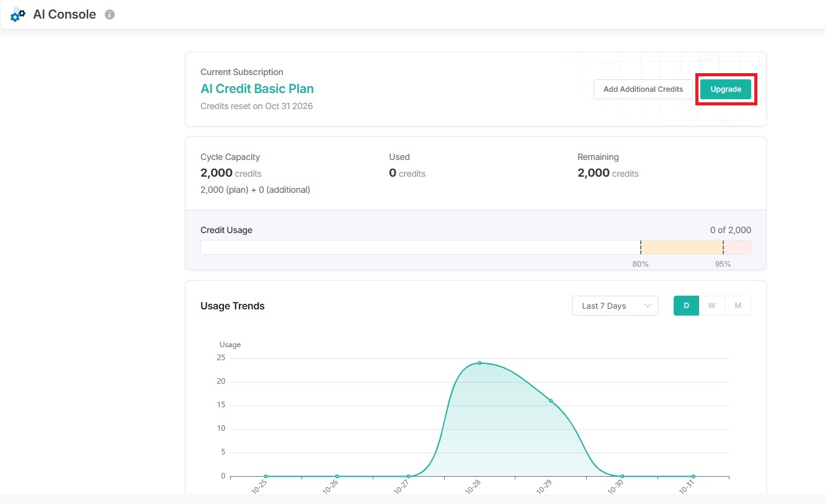Click the AI Console gear logo icon
The image size is (825, 504).
pos(18,15)
